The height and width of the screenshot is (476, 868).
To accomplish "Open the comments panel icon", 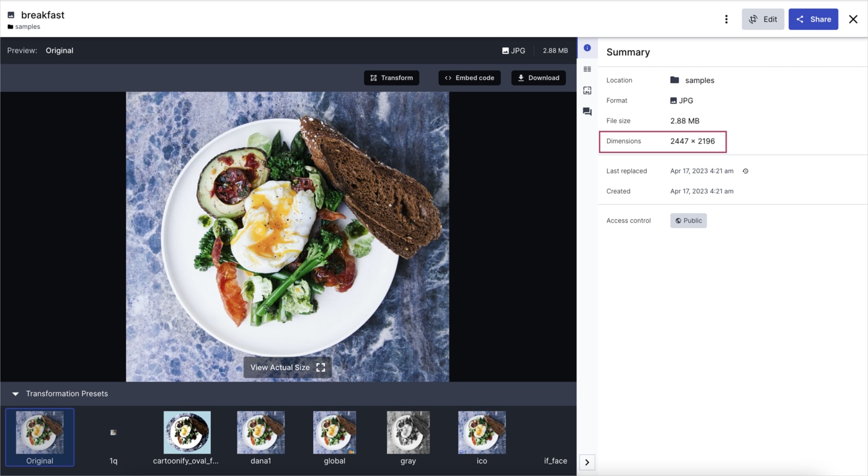I will pos(587,112).
